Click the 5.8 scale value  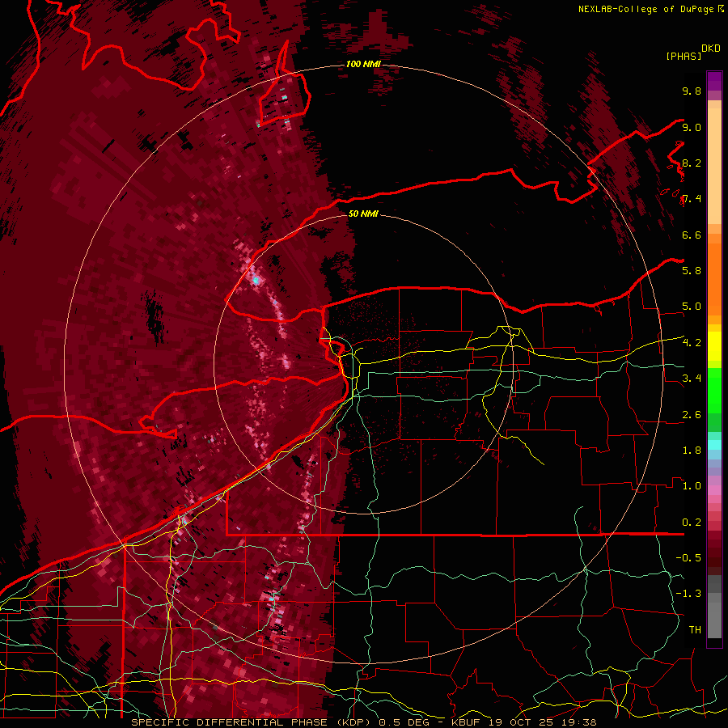pyautogui.click(x=692, y=271)
